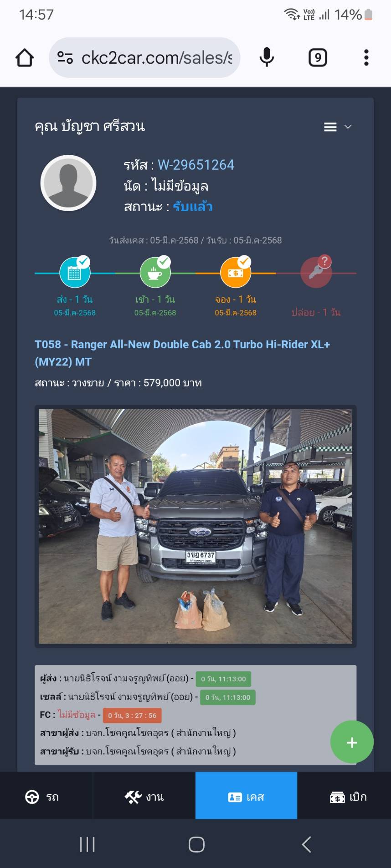Screen dimensions: 391x868
Task: Tap the blue calendar 'ส่ง' stage icon
Action: 75,272
